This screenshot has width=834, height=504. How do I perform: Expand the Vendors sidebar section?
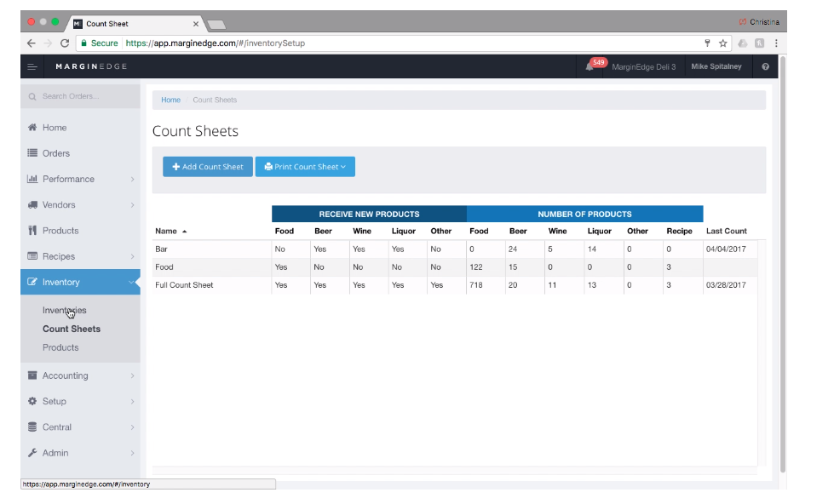(x=80, y=205)
